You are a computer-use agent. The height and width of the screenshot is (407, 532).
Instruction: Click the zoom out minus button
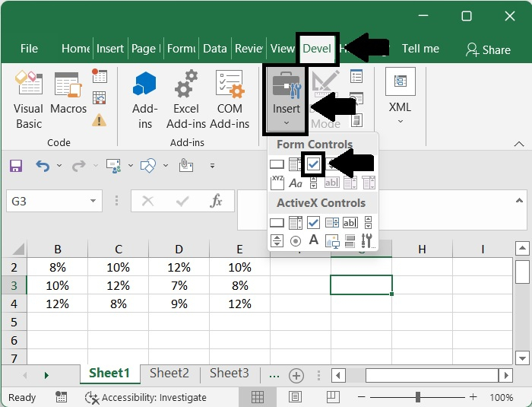(362, 397)
